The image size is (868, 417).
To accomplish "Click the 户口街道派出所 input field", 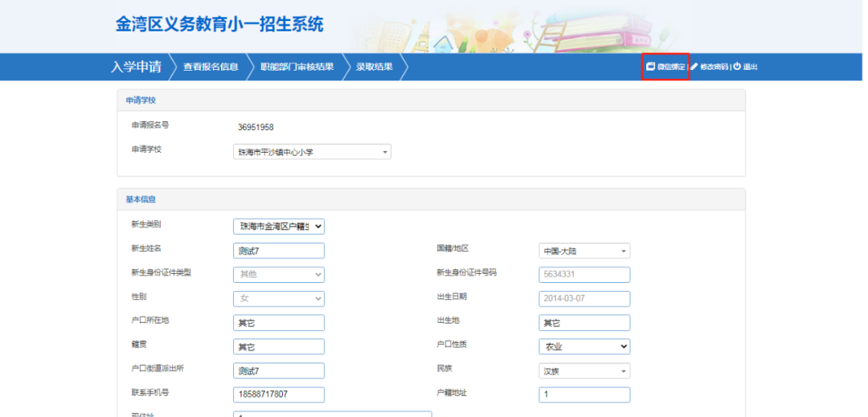I will coord(278,371).
